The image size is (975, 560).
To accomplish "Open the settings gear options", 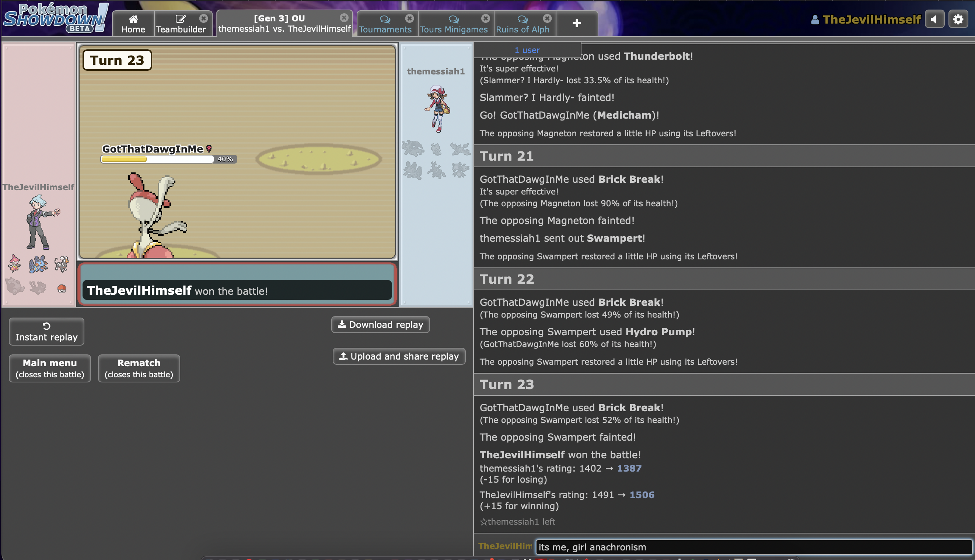I will 958,19.
